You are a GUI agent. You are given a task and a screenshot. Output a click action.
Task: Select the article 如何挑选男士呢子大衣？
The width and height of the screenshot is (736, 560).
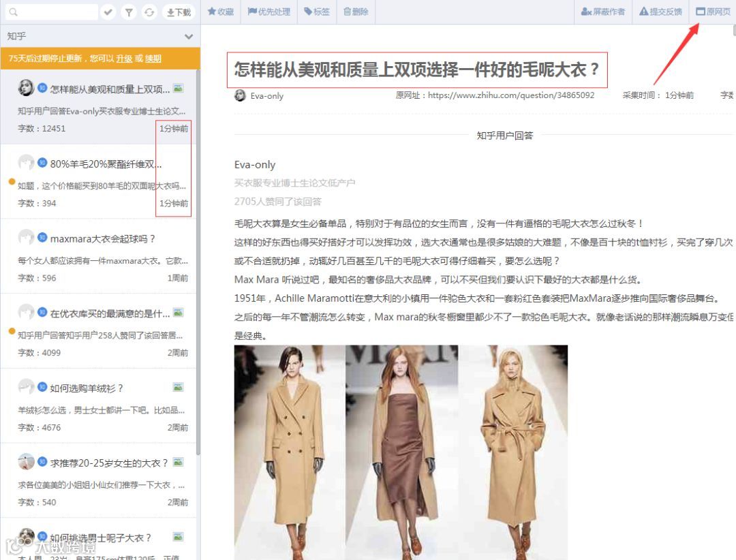tap(99, 540)
